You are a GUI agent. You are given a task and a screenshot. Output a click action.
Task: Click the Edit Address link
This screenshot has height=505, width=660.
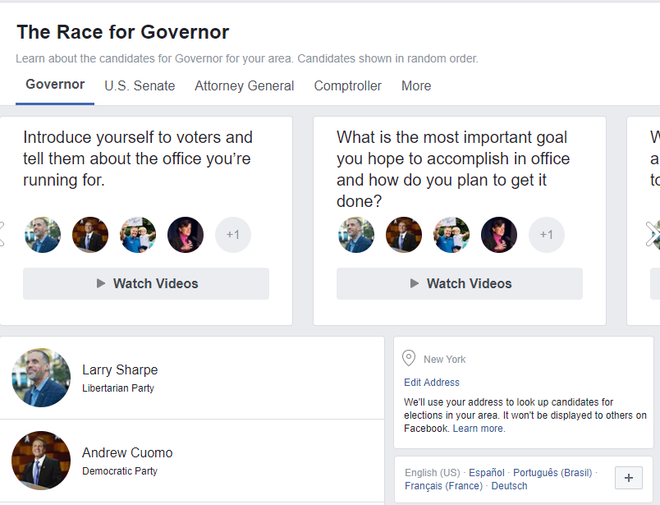coord(431,382)
